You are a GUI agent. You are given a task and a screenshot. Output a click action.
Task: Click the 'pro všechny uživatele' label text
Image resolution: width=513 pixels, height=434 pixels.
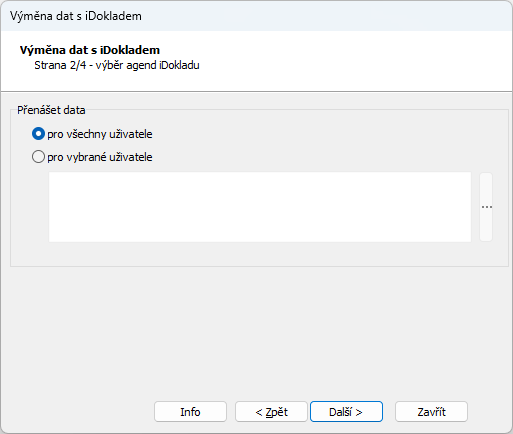point(100,134)
